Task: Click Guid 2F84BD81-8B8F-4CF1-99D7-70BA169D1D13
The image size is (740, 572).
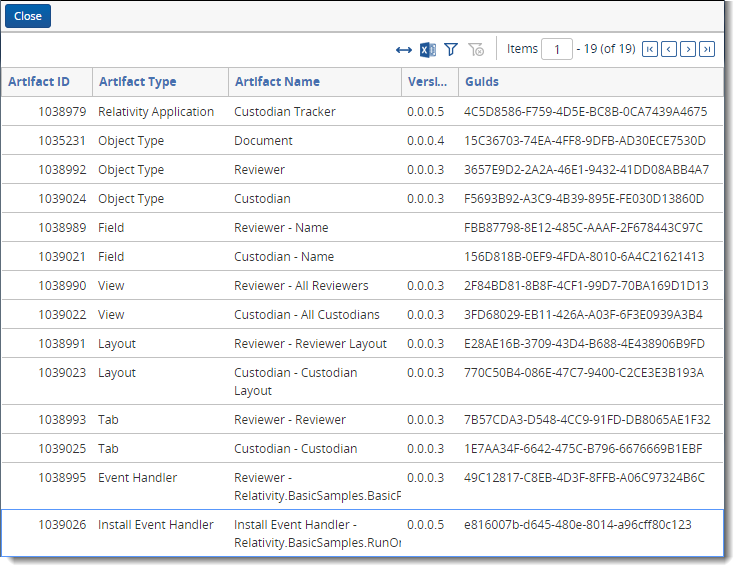Action: [x=586, y=286]
